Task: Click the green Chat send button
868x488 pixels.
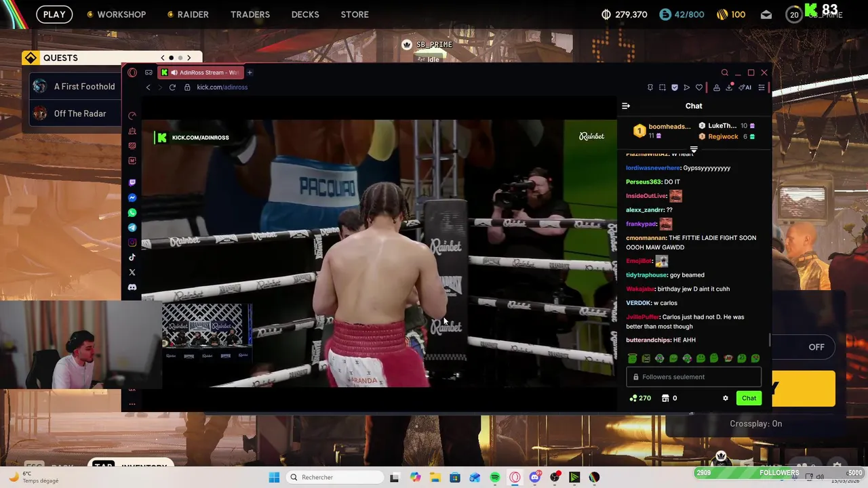Action: 749,398
